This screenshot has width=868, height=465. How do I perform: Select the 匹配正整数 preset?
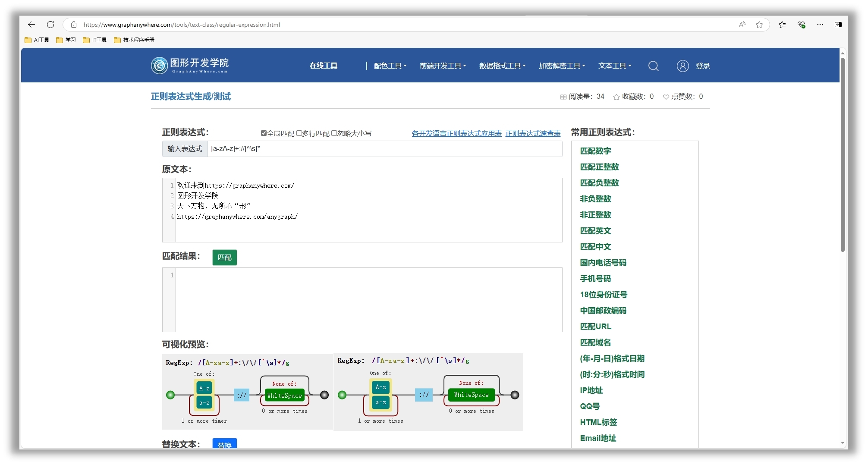(x=599, y=167)
